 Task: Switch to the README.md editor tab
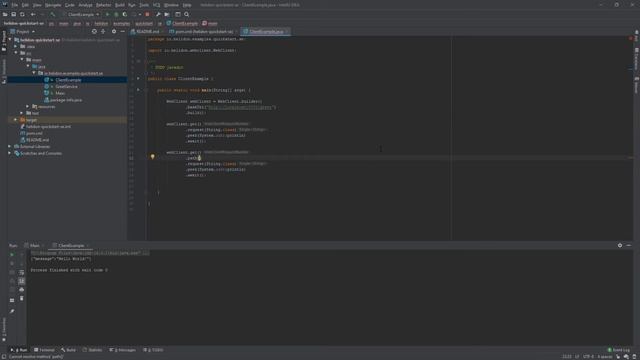147,31
